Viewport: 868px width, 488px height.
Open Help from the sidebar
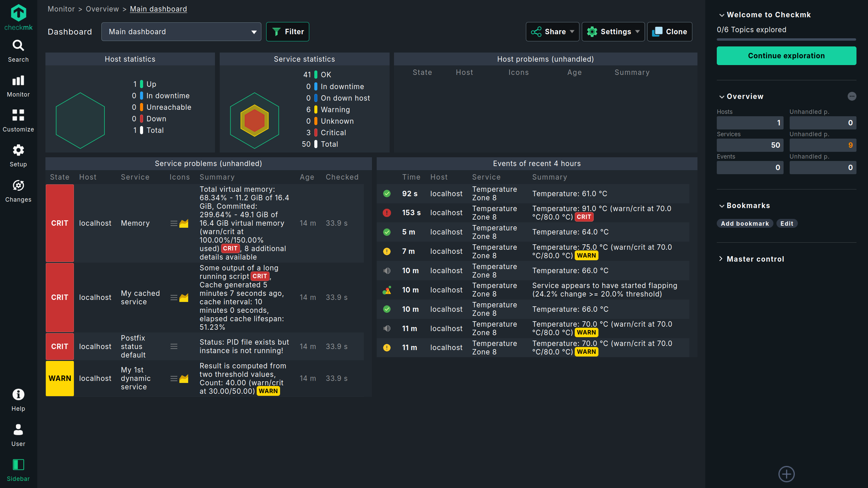click(18, 399)
